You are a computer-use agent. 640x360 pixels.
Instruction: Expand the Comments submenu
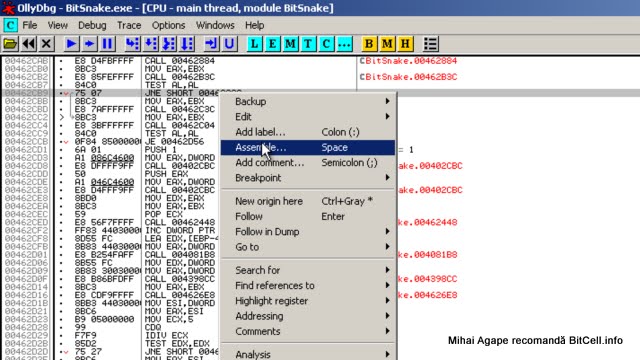pyautogui.click(x=308, y=331)
